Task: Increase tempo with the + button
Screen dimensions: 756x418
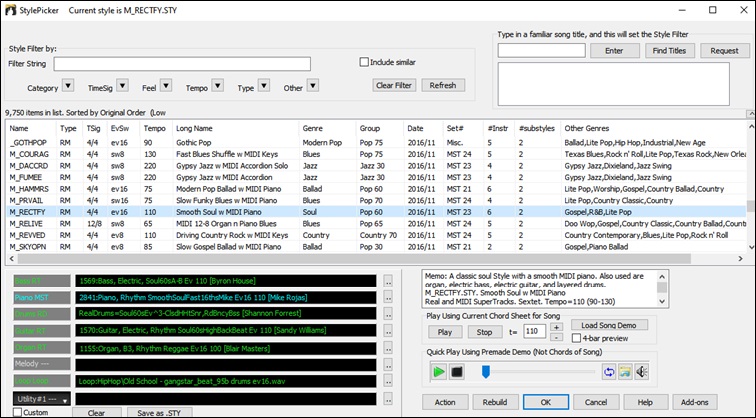Action: [556, 327]
